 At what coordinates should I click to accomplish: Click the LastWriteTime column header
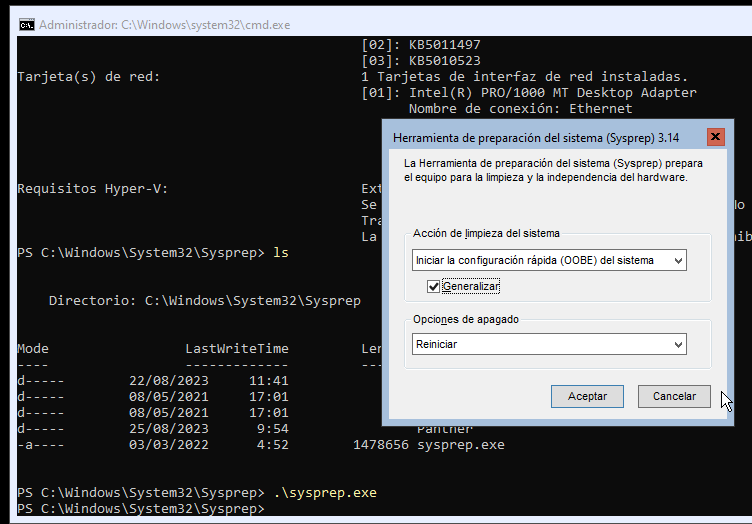[x=236, y=349]
